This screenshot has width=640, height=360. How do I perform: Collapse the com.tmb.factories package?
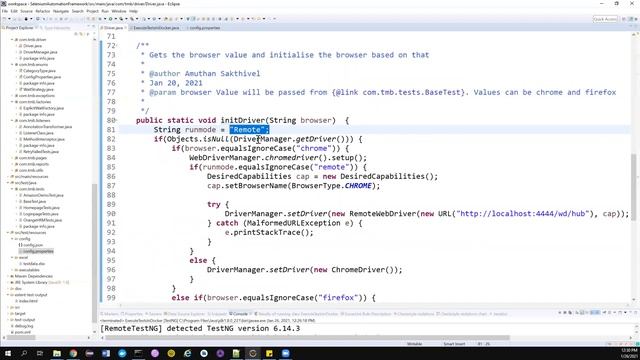click(12, 102)
